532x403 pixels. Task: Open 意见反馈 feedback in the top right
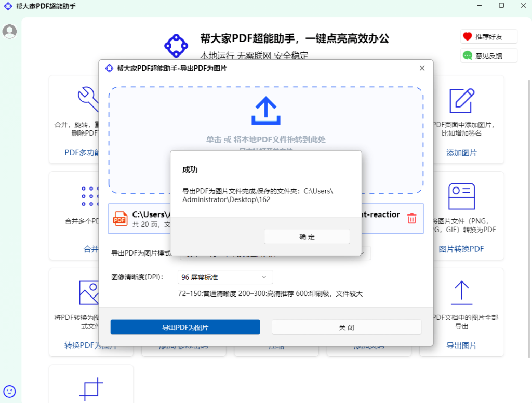(x=488, y=55)
